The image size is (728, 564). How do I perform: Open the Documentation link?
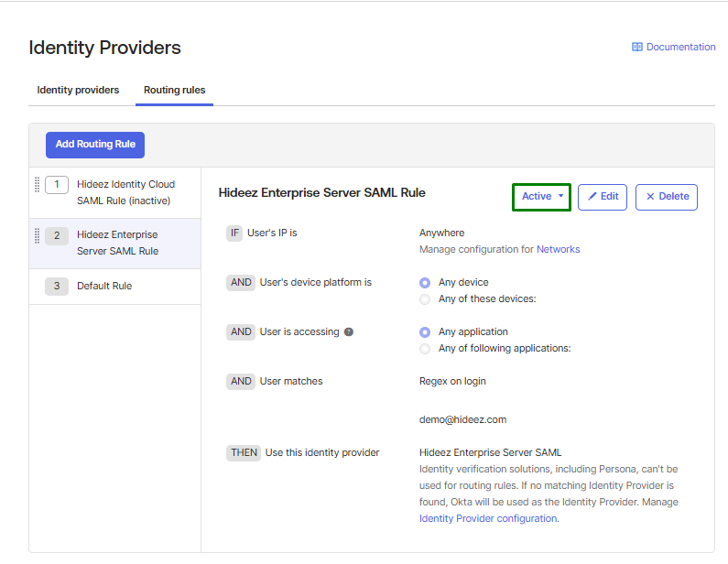[680, 47]
